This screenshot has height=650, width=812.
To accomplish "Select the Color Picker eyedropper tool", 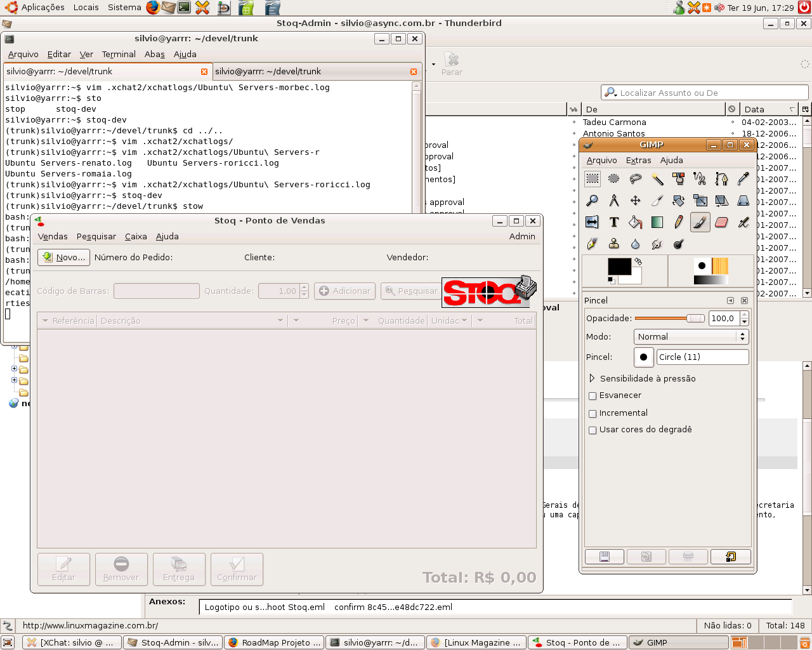I will (743, 179).
